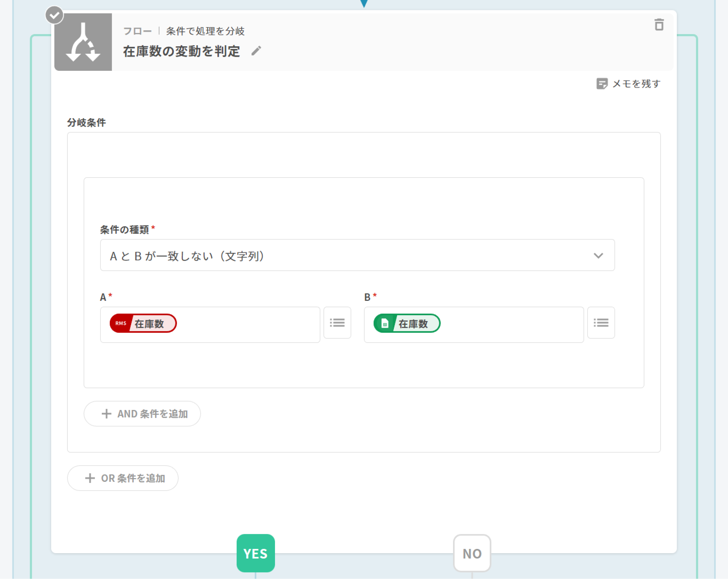Click the OR 条件を追加 button

[123, 478]
